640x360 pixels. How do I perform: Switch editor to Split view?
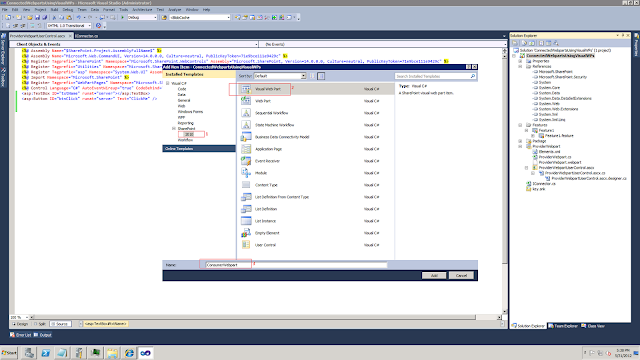[40, 324]
